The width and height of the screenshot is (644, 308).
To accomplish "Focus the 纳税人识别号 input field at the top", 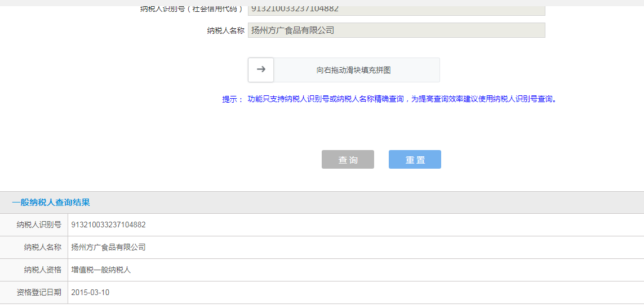I will (x=396, y=10).
